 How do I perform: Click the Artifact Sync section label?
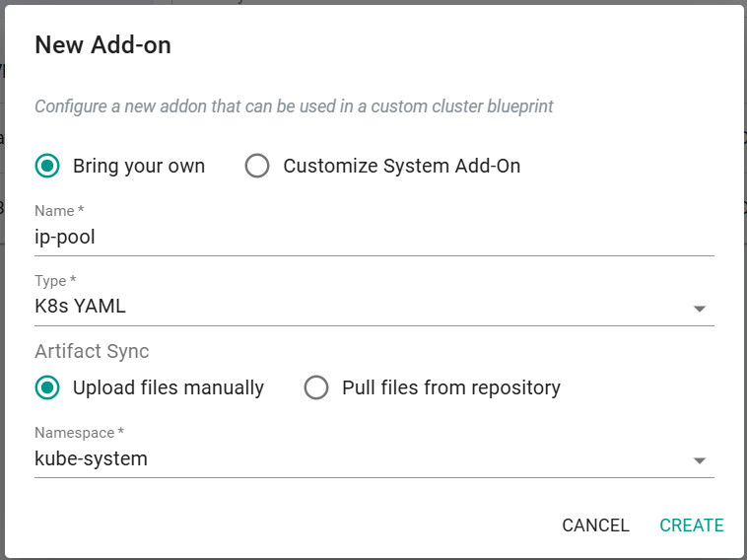92,351
